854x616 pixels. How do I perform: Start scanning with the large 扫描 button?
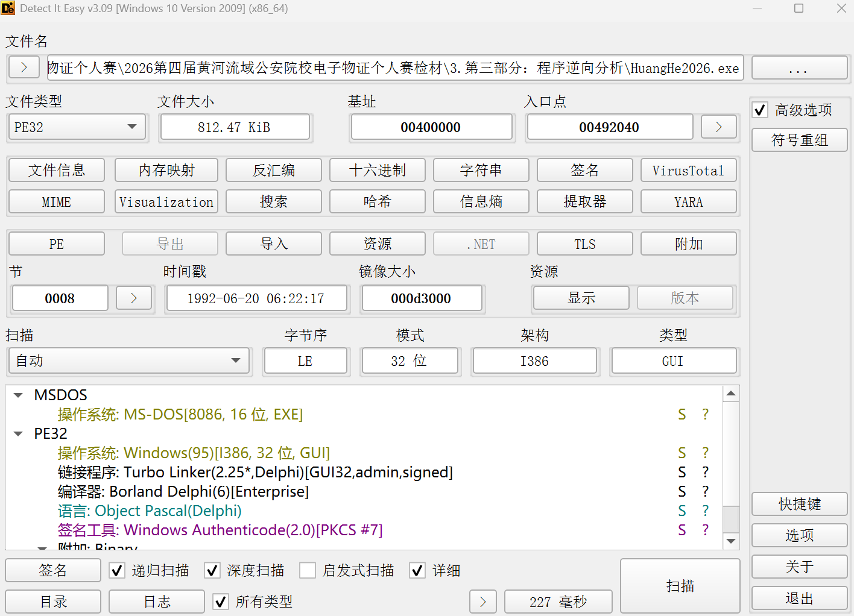pyautogui.click(x=680, y=586)
